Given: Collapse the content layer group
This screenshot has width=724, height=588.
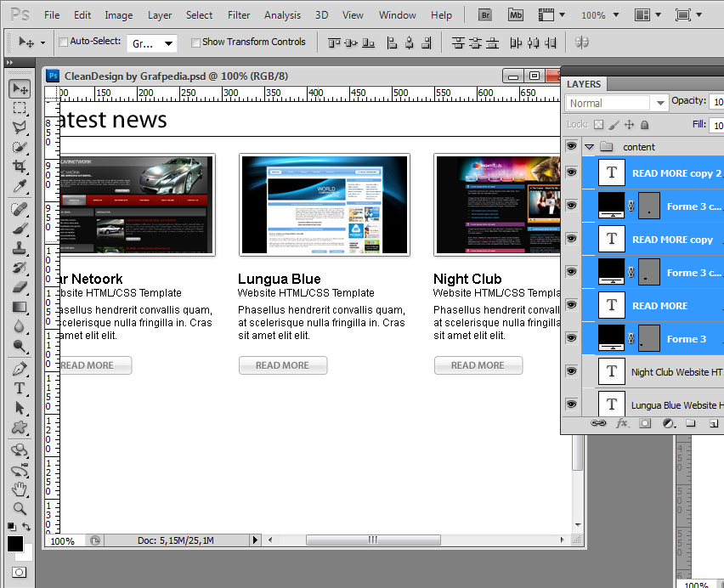Looking at the screenshot, I should click(589, 147).
